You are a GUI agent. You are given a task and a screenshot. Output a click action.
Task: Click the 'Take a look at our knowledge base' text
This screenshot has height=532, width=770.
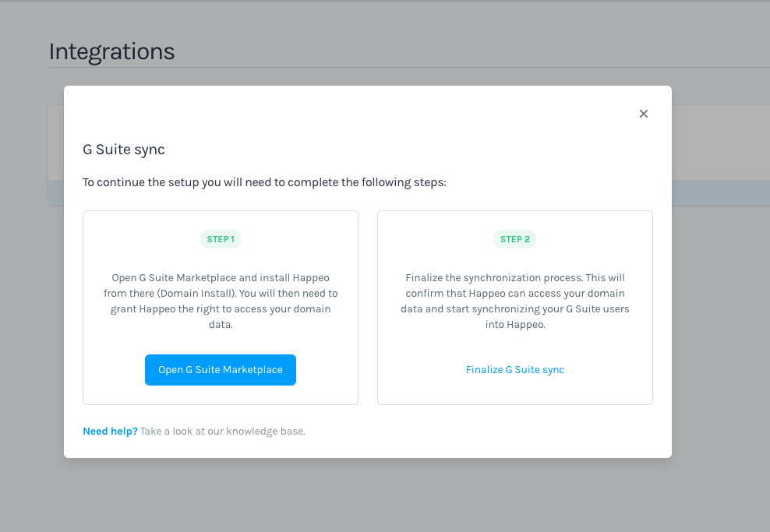[223, 431]
